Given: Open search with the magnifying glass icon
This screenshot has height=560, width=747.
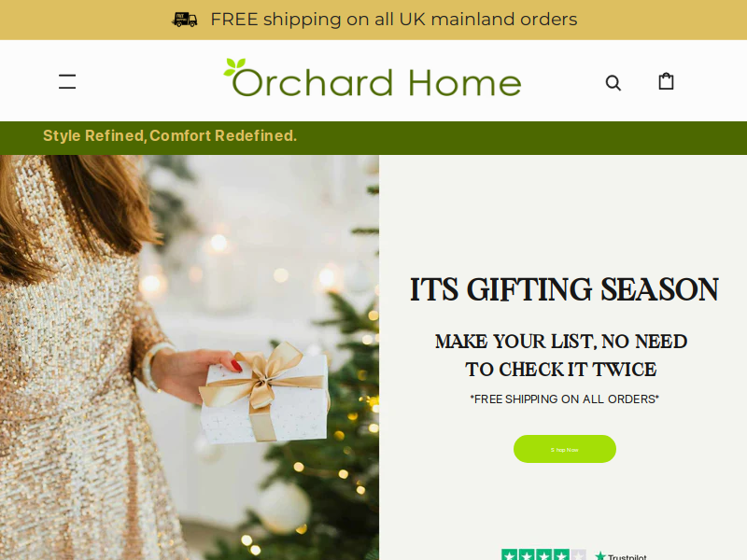Looking at the screenshot, I should tap(613, 83).
